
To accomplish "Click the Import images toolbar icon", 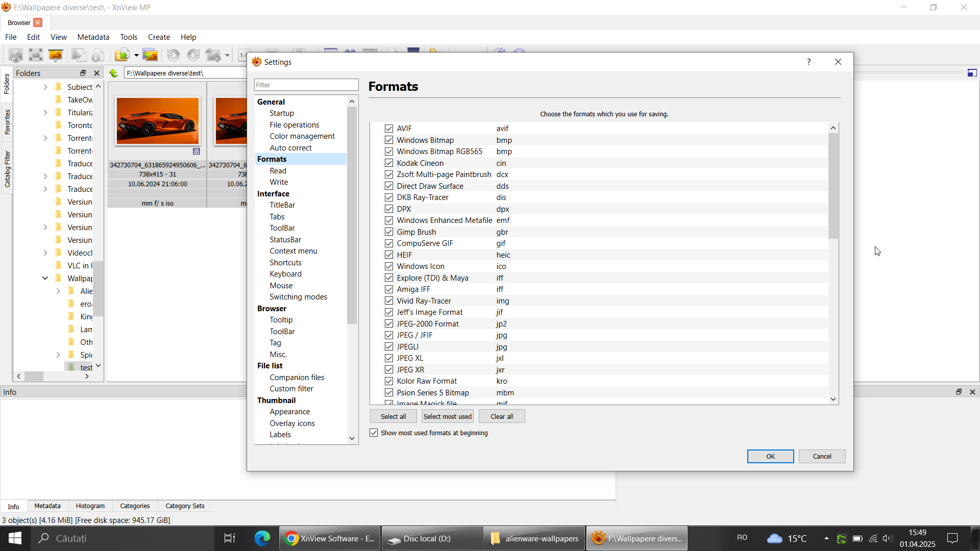I will click(x=151, y=55).
